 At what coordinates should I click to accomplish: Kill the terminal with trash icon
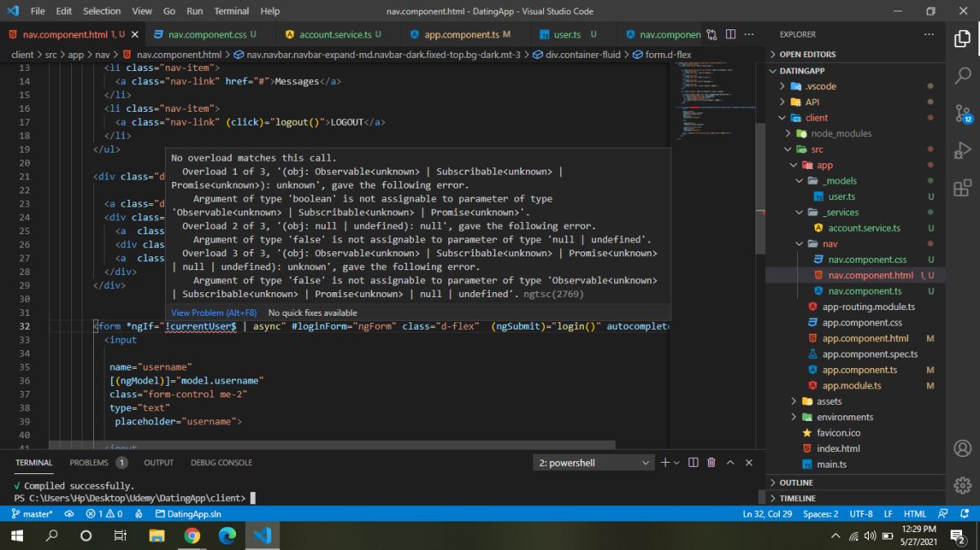(711, 463)
